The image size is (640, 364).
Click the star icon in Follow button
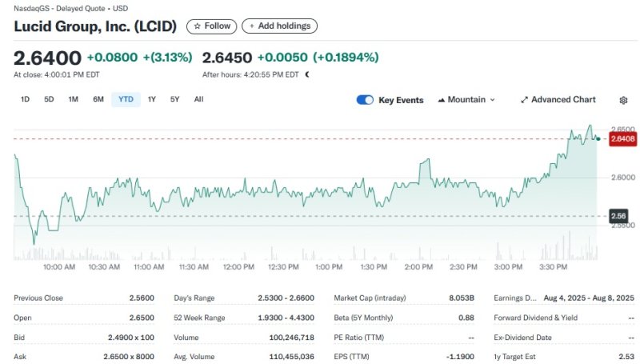[198, 26]
